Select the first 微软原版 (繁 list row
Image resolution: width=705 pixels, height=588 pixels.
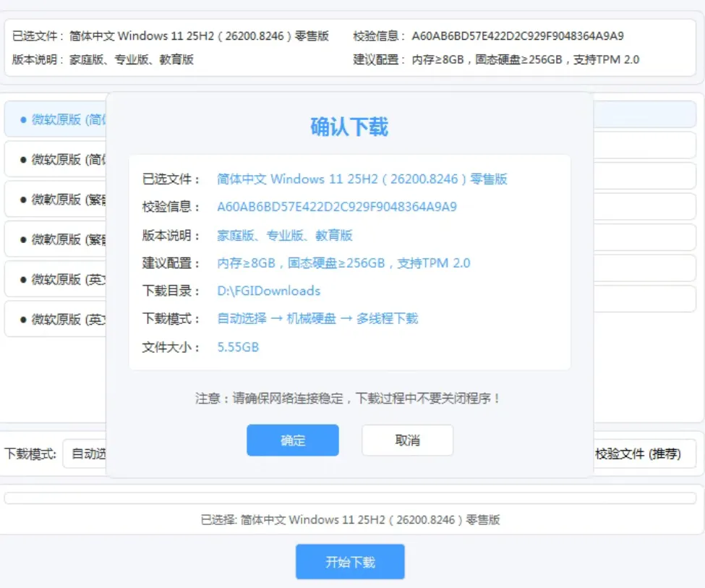pyautogui.click(x=56, y=200)
